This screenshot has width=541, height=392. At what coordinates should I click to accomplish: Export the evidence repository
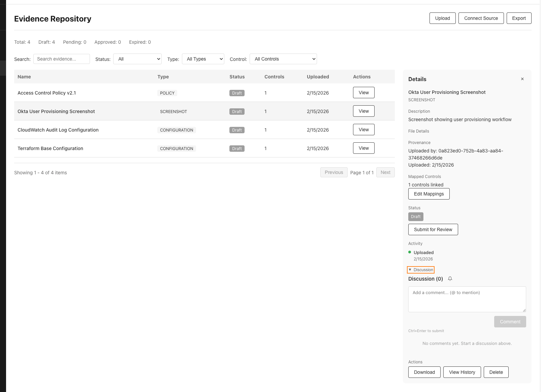(519, 18)
